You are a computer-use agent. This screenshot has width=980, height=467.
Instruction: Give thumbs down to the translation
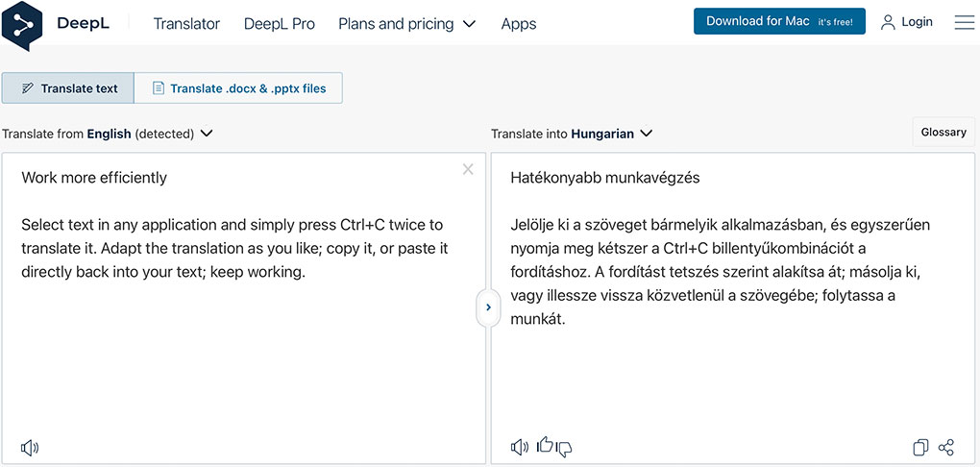click(564, 448)
